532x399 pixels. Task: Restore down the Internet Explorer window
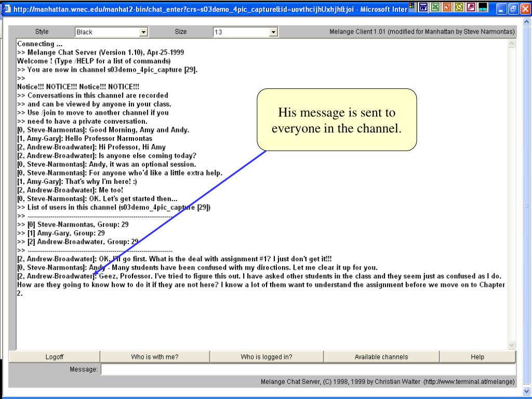point(513,9)
